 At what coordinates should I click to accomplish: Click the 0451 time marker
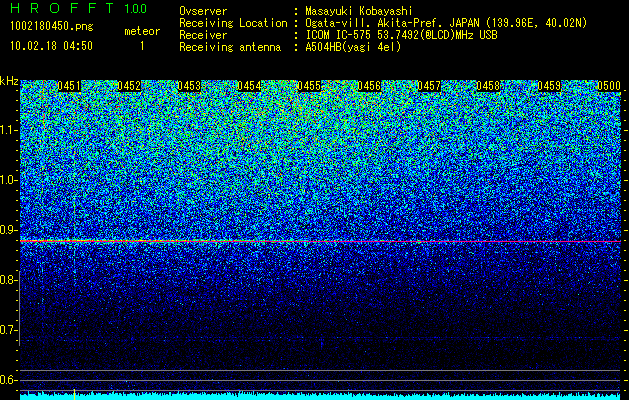69,86
